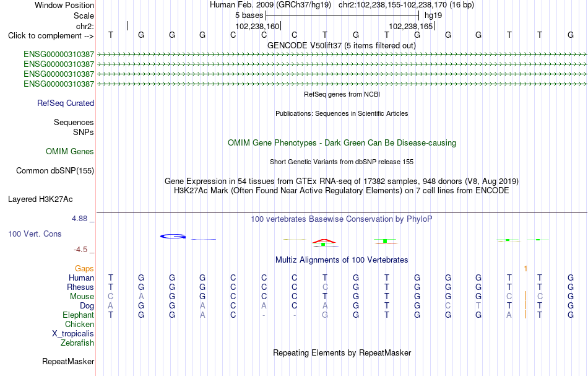Select the 'Common dbSNP(155)' track label

coord(55,171)
